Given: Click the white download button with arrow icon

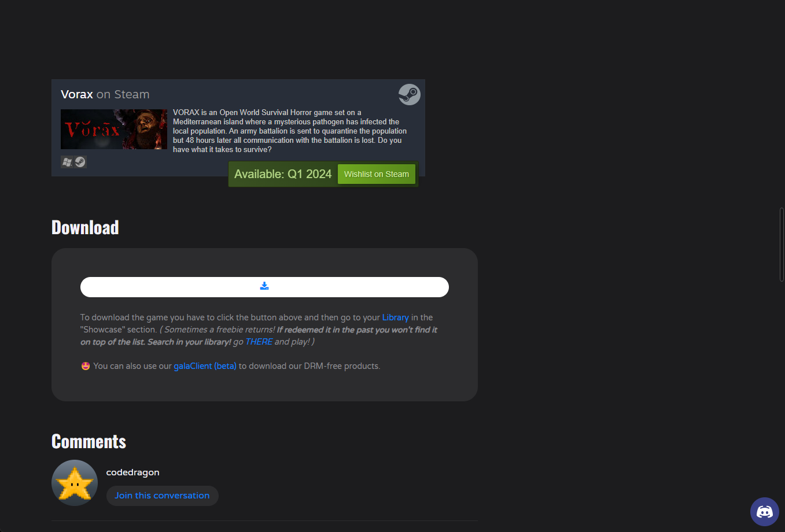Looking at the screenshot, I should tap(264, 287).
